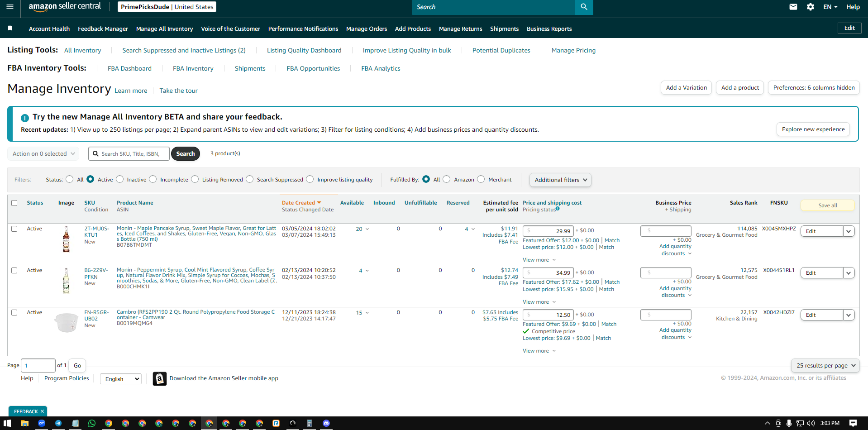Expand Add quantity discounts for Peppermint Syrup

point(675,291)
